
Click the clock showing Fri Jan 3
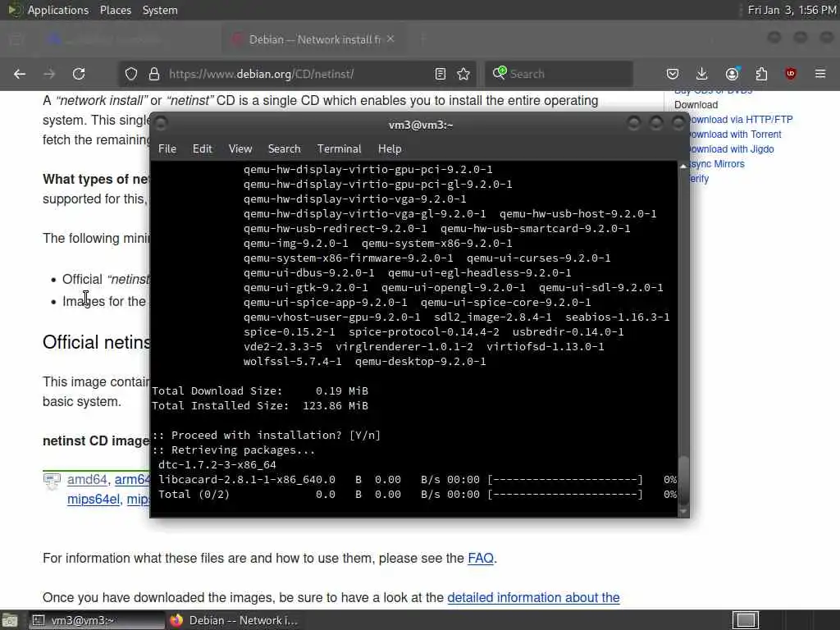[792, 10]
